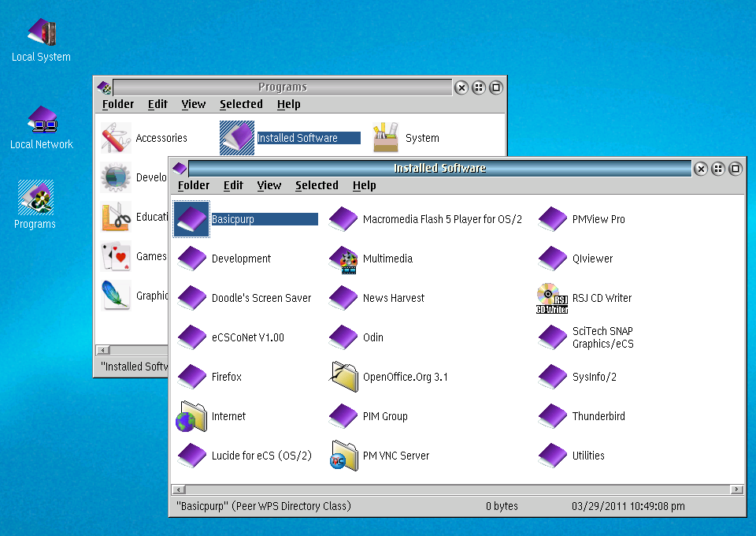Open the Firefox program icon
This screenshot has height=536, width=756.
[x=191, y=377]
